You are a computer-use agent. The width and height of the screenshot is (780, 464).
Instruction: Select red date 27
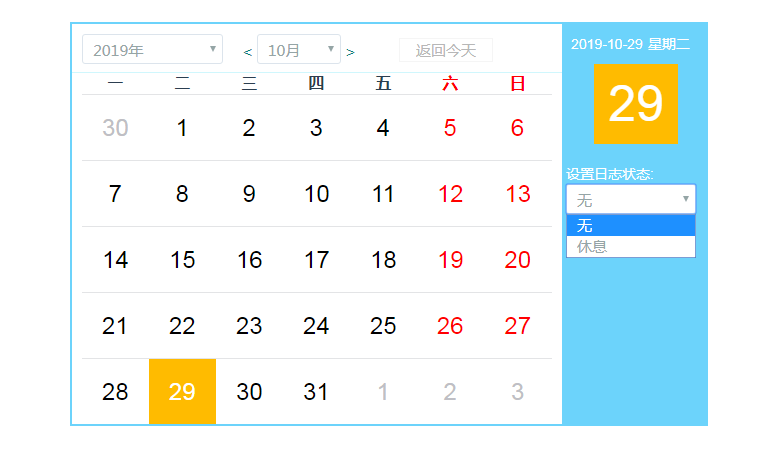pos(517,326)
